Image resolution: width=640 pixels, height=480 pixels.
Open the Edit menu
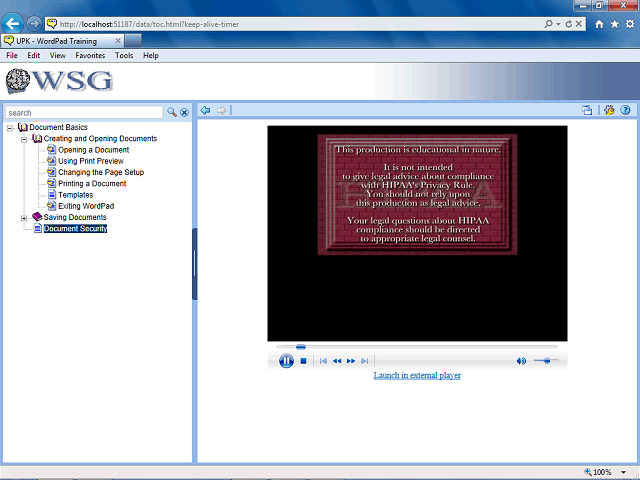point(33,56)
